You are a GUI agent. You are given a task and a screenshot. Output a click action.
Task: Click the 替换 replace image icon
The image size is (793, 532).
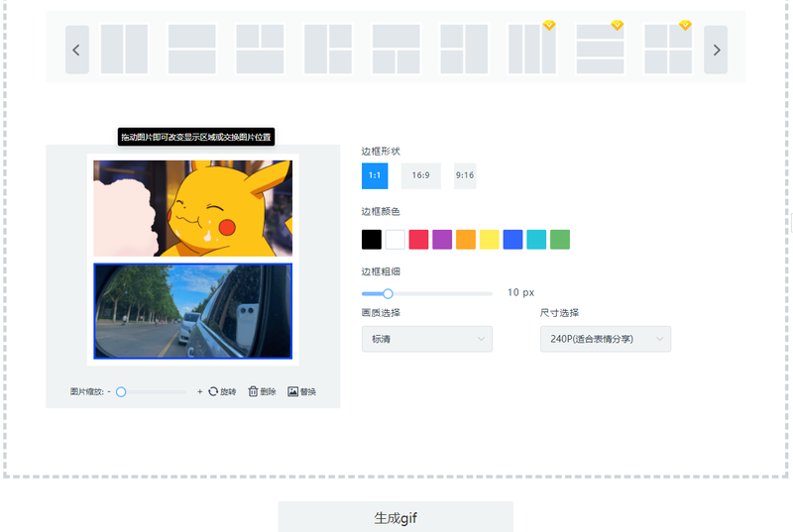click(292, 391)
